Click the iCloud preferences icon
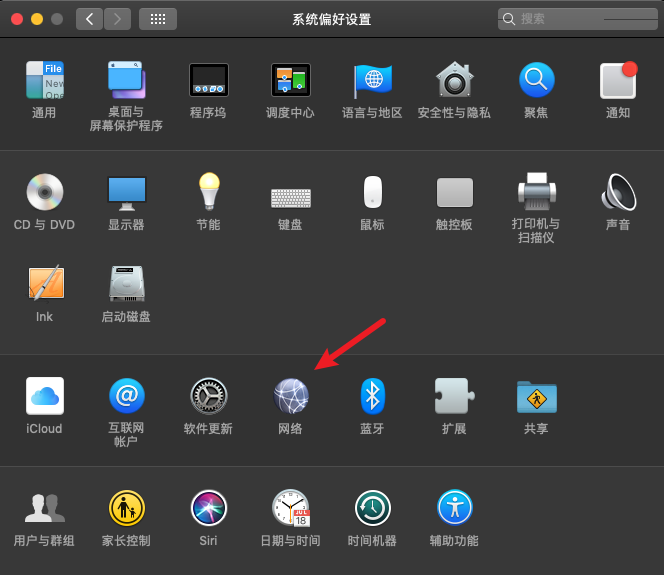The width and height of the screenshot is (664, 575). [x=44, y=397]
